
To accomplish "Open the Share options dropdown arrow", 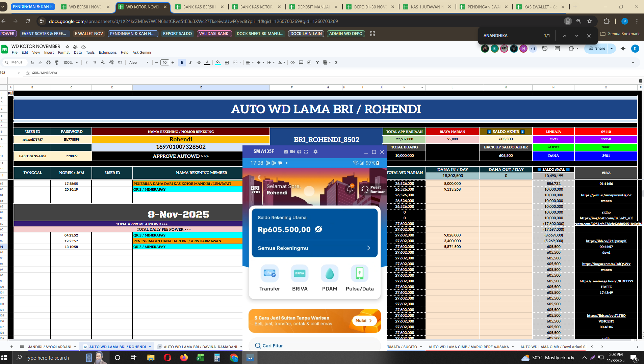I will pyautogui.click(x=612, y=49).
